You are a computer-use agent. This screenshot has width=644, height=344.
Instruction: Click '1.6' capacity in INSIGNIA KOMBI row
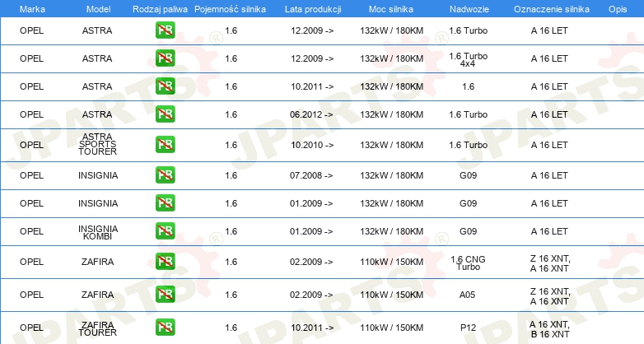[x=231, y=231]
